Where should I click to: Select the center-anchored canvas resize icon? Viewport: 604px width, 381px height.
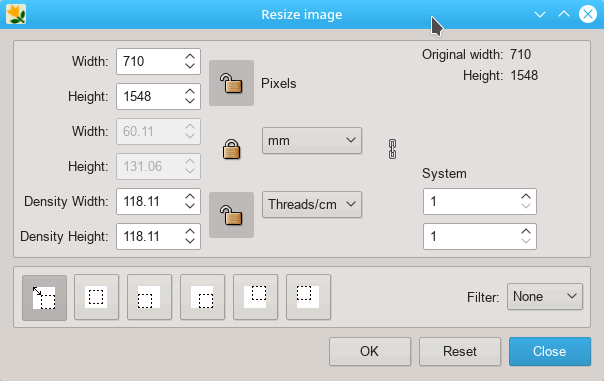pos(96,297)
